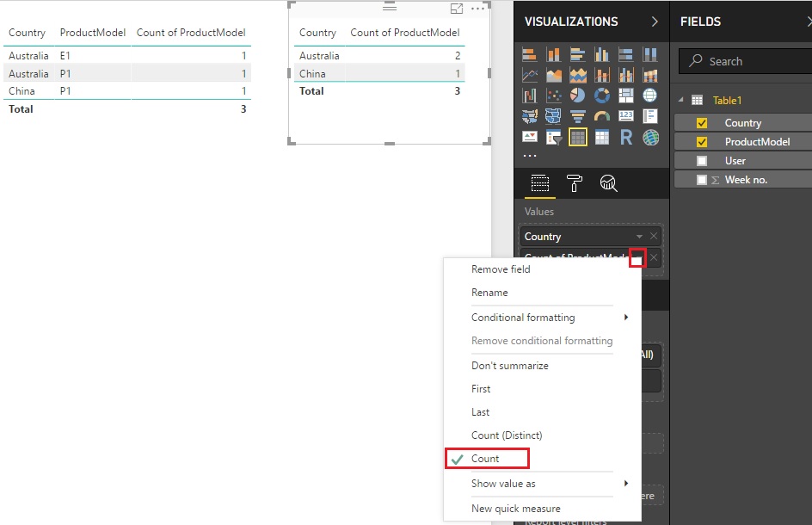
Task: Select the treemap visualization
Action: 625,96
